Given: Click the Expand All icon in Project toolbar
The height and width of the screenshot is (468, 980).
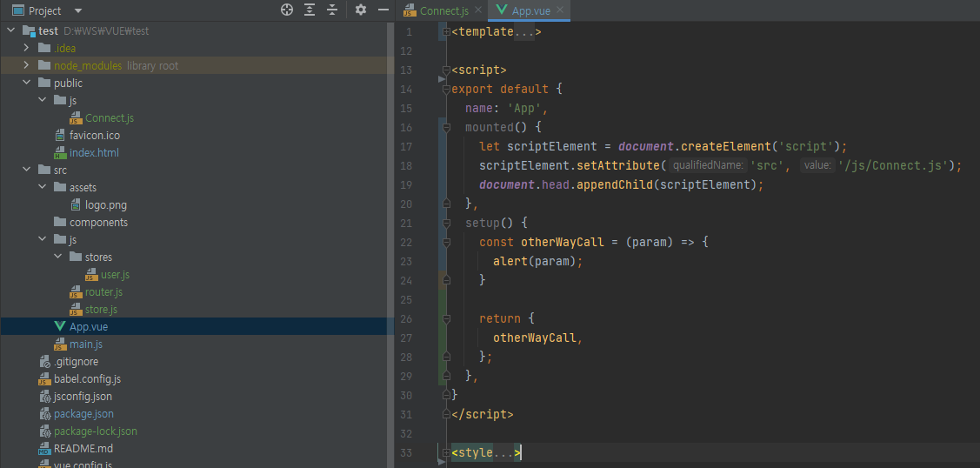Looking at the screenshot, I should coord(310,10).
